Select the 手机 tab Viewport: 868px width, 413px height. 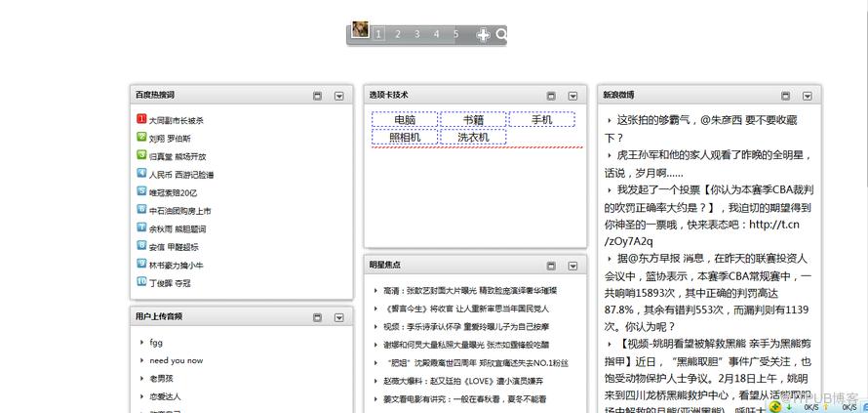tap(542, 120)
